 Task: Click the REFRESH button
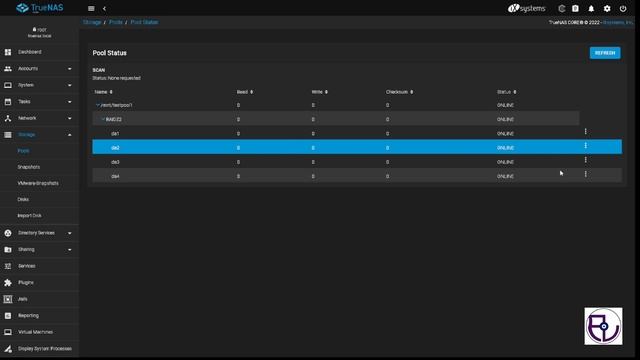tap(605, 53)
